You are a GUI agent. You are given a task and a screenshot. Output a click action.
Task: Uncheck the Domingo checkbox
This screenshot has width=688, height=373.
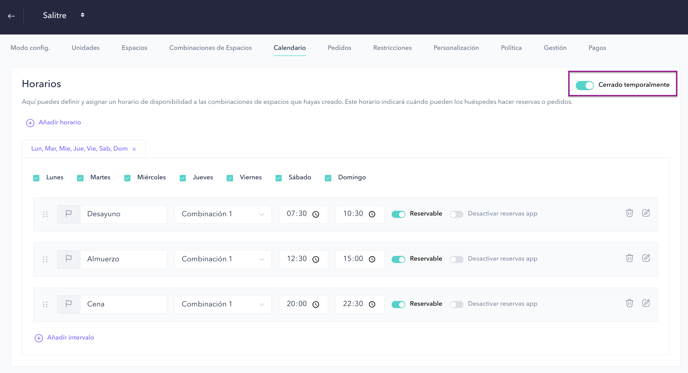(x=328, y=178)
